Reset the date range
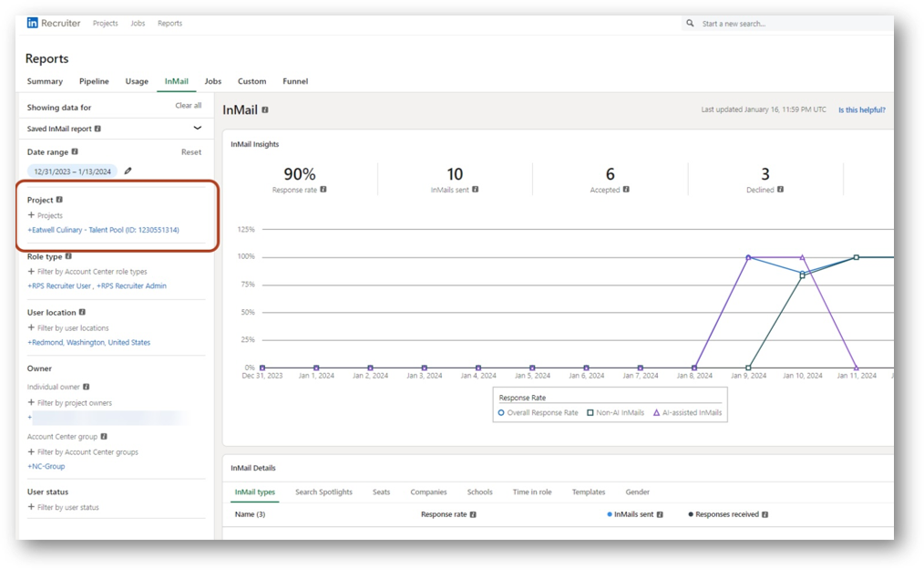 (x=191, y=152)
